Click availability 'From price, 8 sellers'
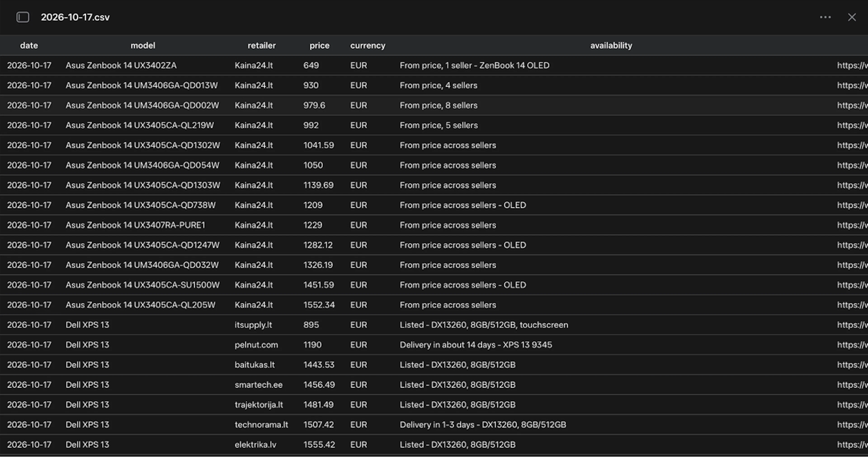Screen dimensions: 868x457 point(438,105)
